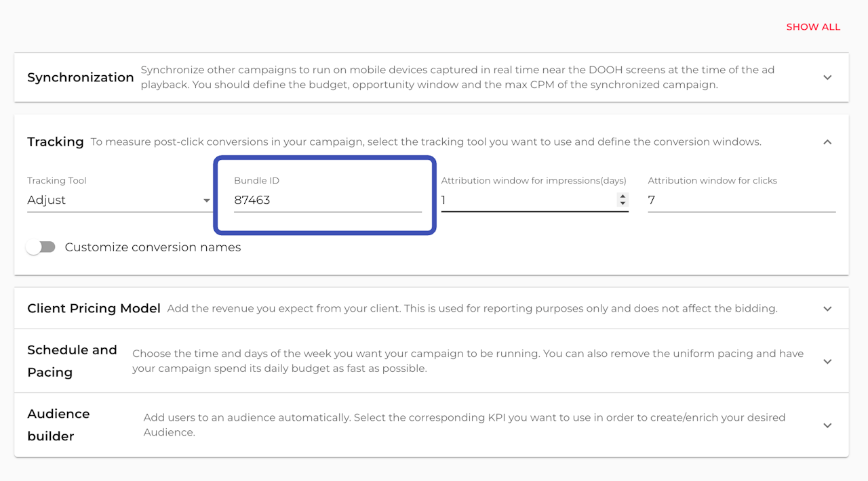The width and height of the screenshot is (868, 481).
Task: Click the Tracking Tool dropdown arrow icon
Action: click(x=207, y=201)
